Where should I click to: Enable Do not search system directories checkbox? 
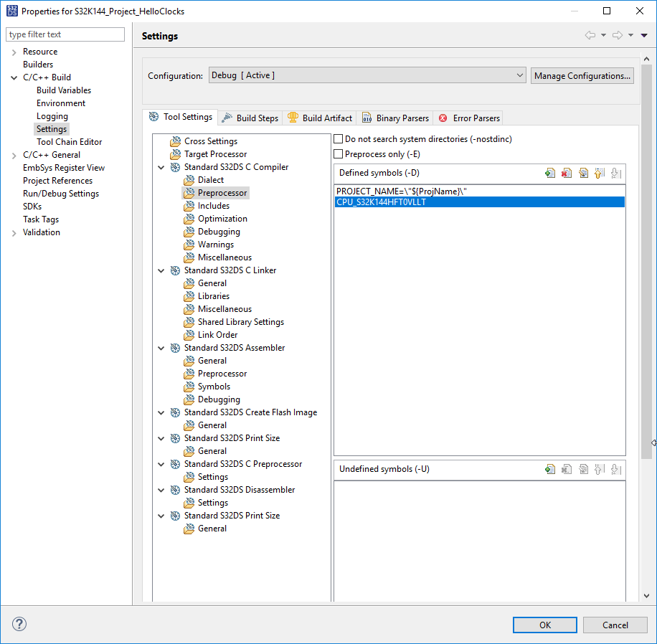[x=338, y=139]
